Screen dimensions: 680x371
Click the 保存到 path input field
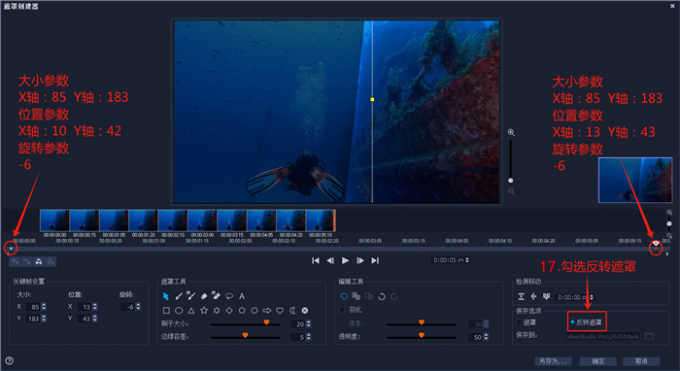tap(603, 336)
